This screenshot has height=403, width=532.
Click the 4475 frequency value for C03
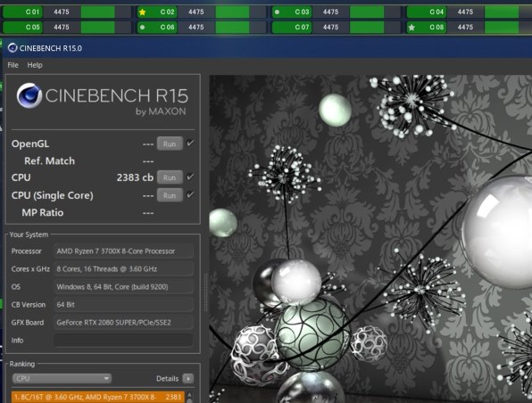pyautogui.click(x=330, y=12)
